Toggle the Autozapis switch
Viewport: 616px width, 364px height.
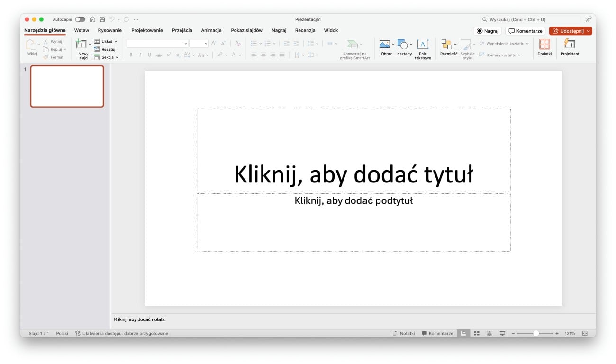point(80,19)
